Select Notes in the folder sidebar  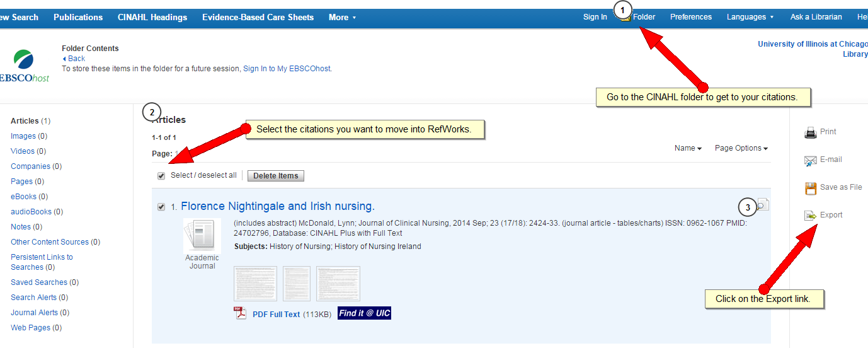click(26, 227)
